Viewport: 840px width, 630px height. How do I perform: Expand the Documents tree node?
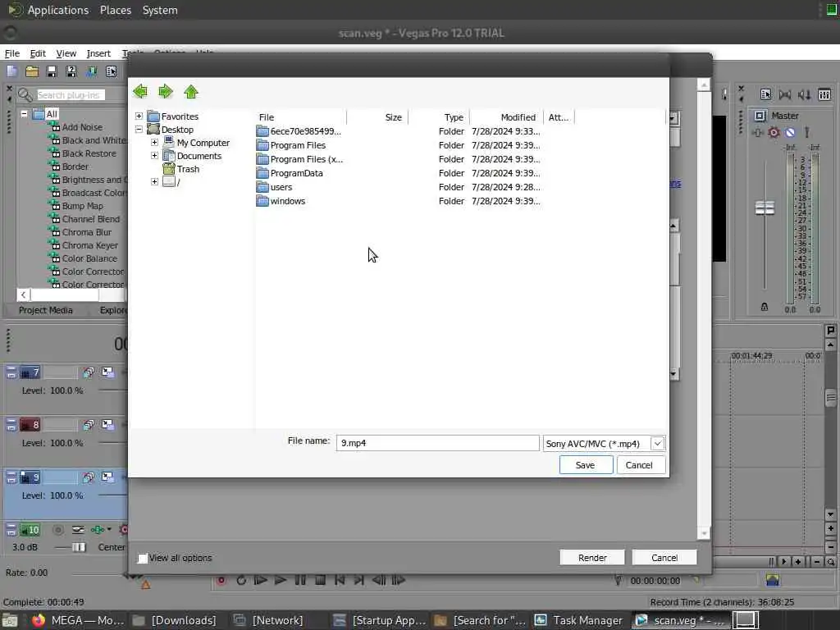[x=154, y=155]
